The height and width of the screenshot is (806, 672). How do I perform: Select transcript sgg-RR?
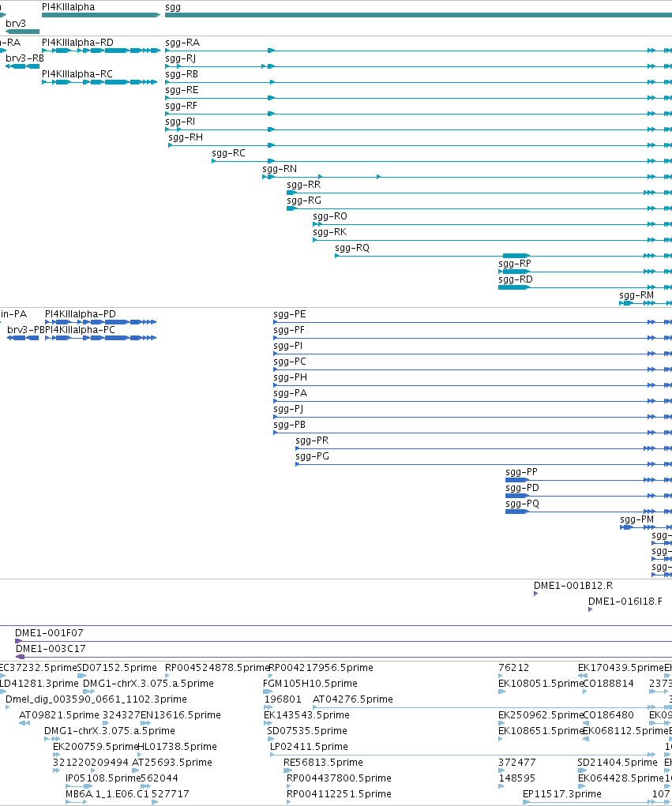[479, 193]
